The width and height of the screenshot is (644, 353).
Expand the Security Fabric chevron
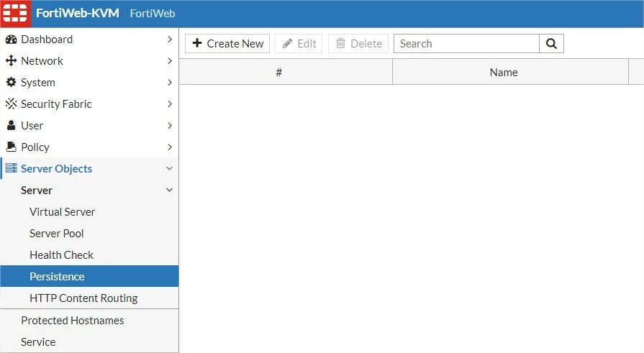click(x=170, y=104)
